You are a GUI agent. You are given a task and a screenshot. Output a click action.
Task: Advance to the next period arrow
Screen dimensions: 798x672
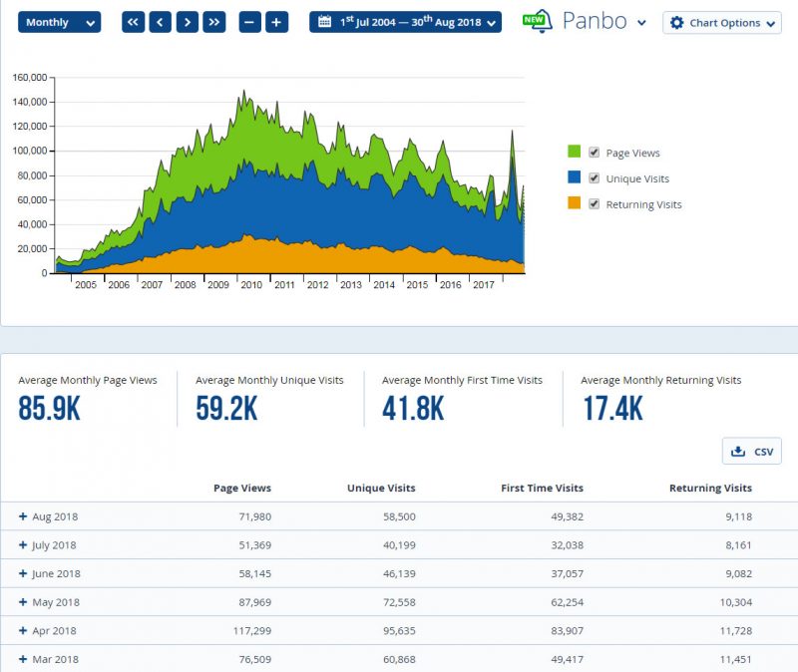[187, 23]
